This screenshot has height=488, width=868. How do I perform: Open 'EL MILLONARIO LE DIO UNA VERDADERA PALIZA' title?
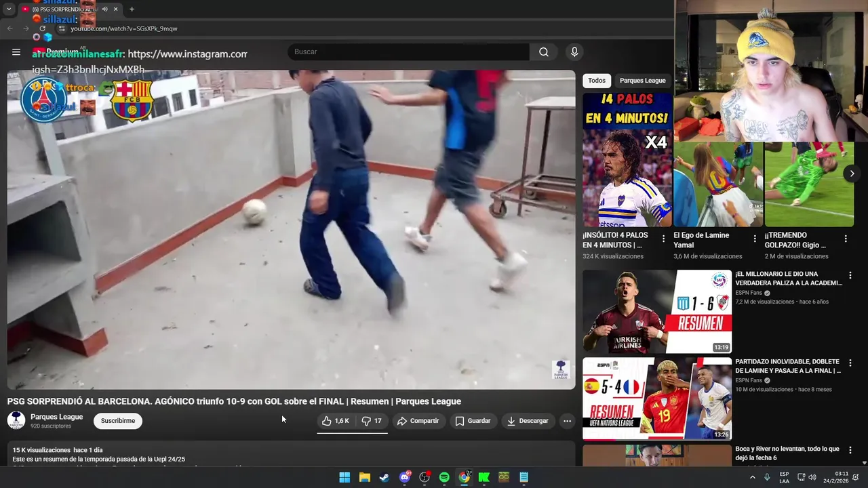tap(789, 279)
